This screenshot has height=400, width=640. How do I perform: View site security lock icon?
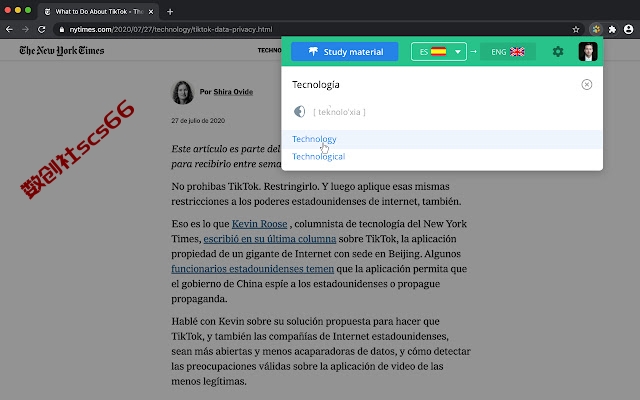click(x=62, y=29)
